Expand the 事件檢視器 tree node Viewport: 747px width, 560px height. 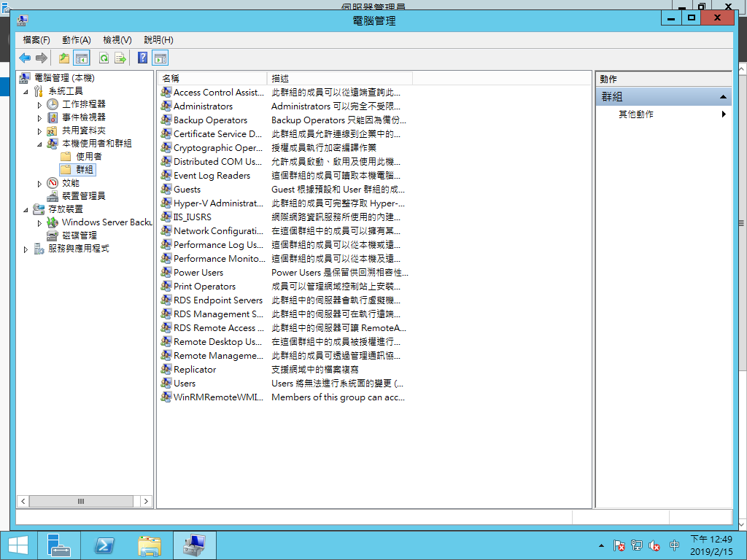(39, 117)
